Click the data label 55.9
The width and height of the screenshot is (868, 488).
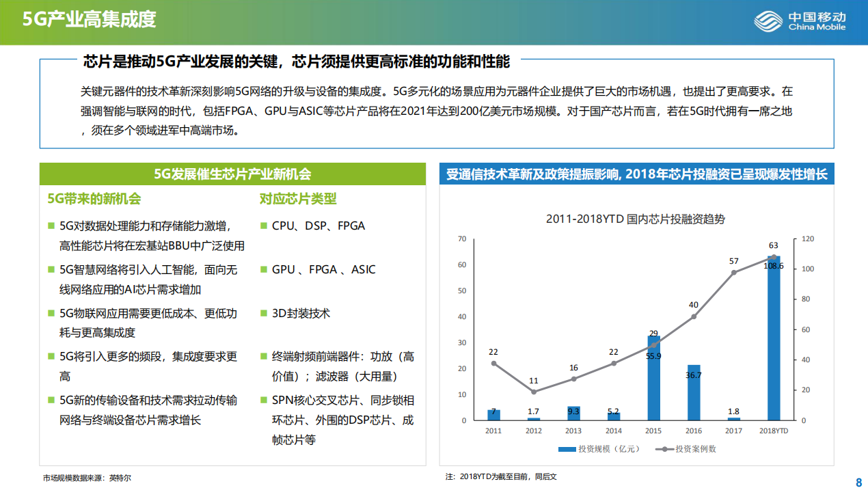coord(653,355)
